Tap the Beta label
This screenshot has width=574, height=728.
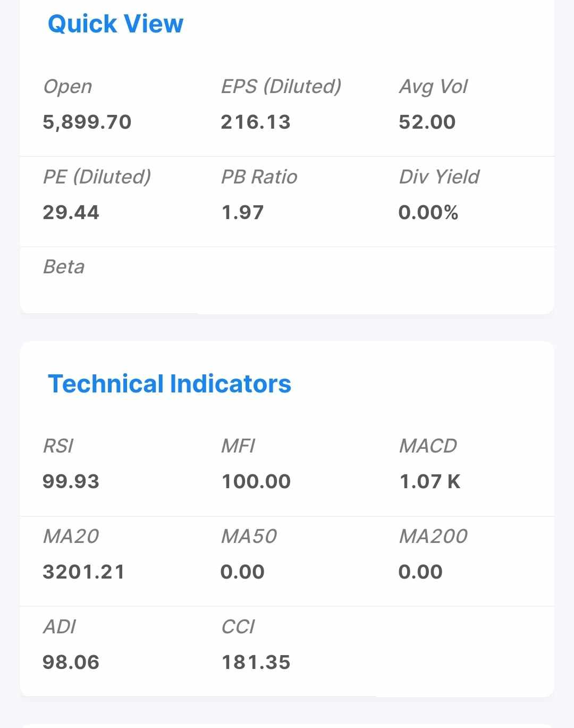64,266
